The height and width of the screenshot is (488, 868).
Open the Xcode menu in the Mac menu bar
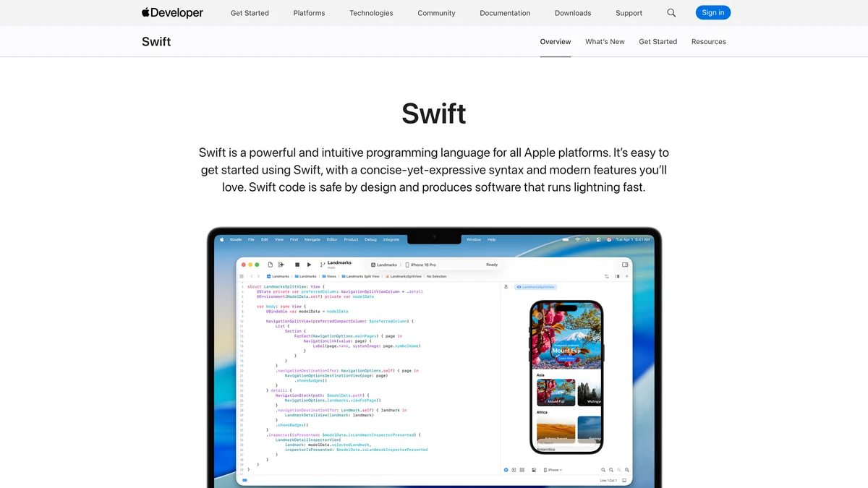tap(235, 239)
